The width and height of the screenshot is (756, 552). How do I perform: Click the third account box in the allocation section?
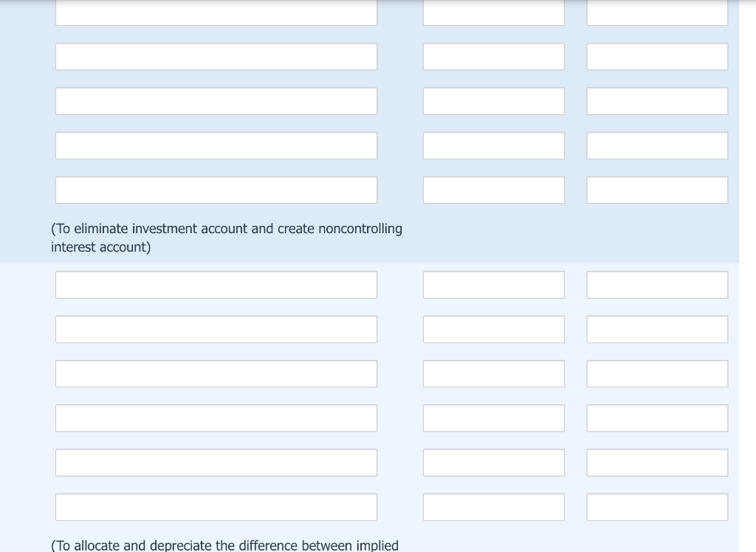(216, 373)
